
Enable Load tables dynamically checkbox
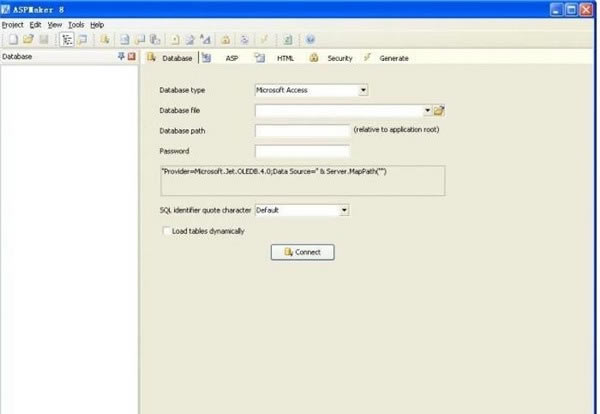166,231
